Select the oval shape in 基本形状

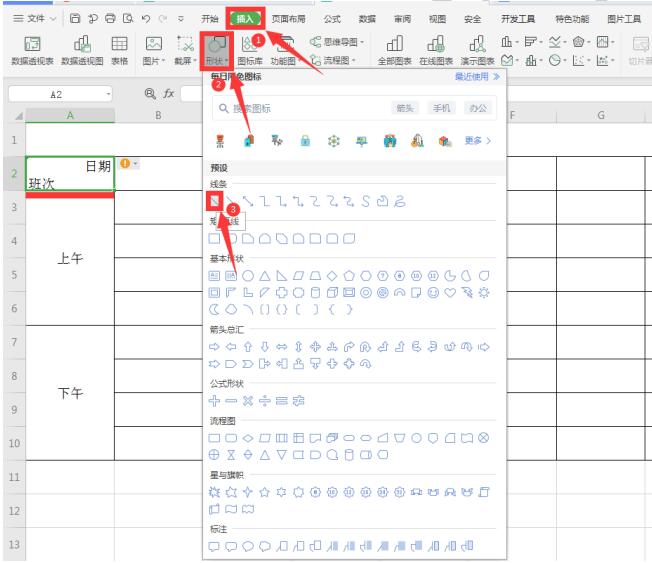click(248, 276)
